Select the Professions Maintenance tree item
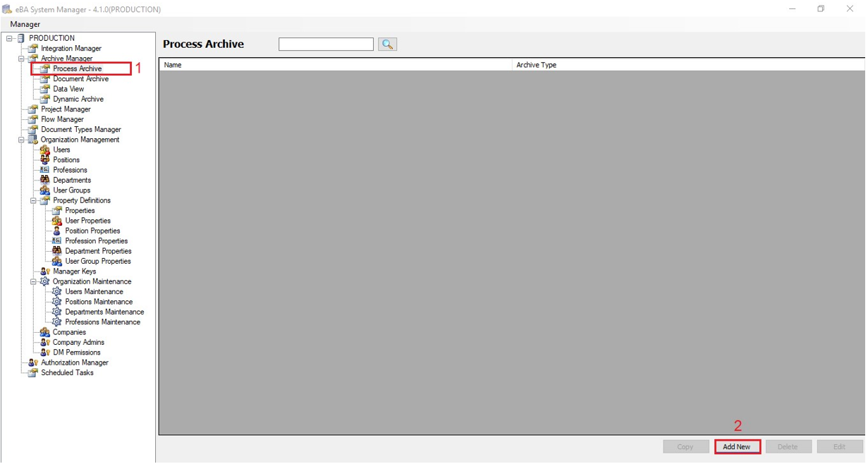This screenshot has width=868, height=464. point(102,322)
